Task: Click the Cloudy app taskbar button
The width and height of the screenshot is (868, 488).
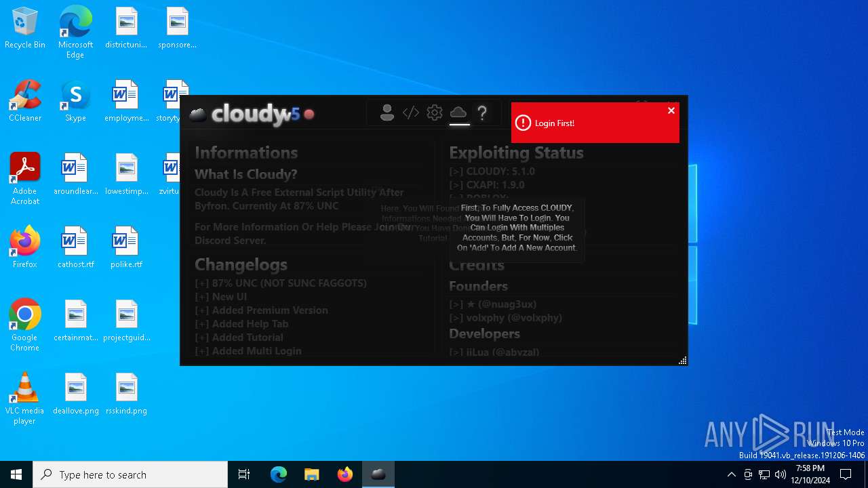Action: click(378, 474)
